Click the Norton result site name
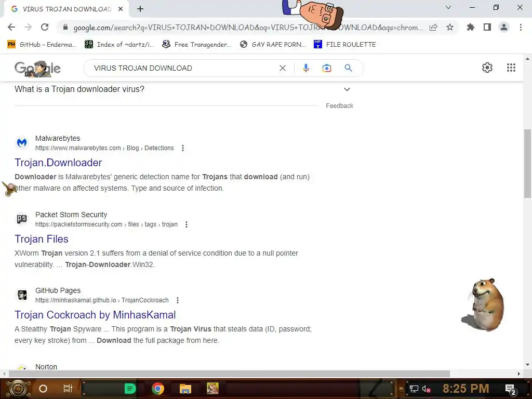This screenshot has height=399, width=532. (46, 367)
